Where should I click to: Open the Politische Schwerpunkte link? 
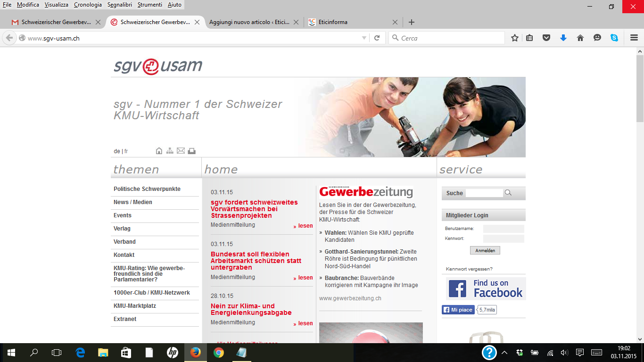click(147, 189)
